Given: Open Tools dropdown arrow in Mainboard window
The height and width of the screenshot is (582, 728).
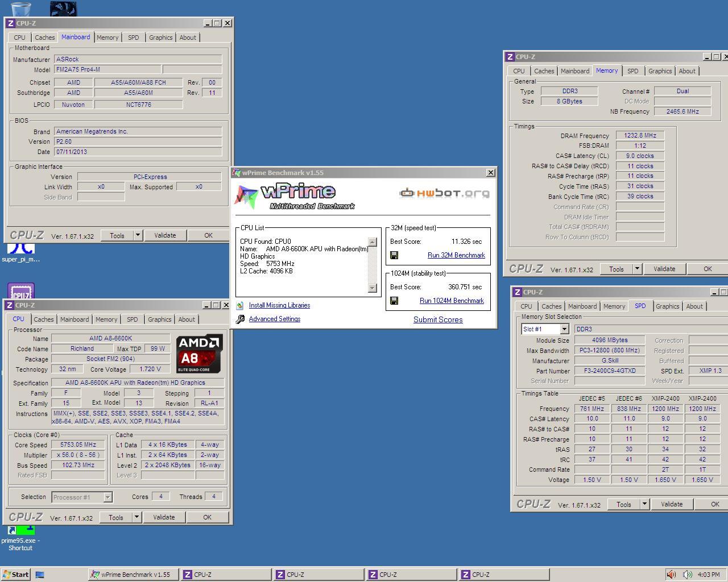Looking at the screenshot, I should tap(138, 235).
